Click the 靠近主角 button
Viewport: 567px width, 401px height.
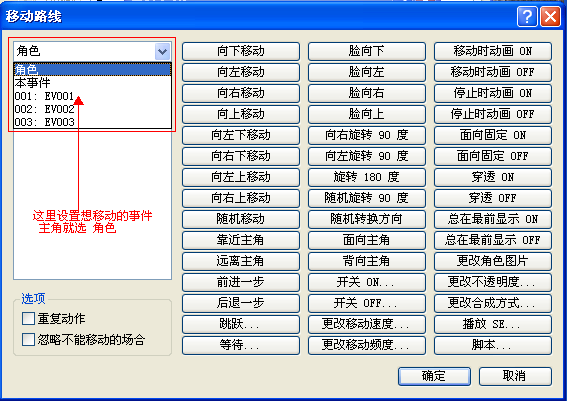[241, 240]
